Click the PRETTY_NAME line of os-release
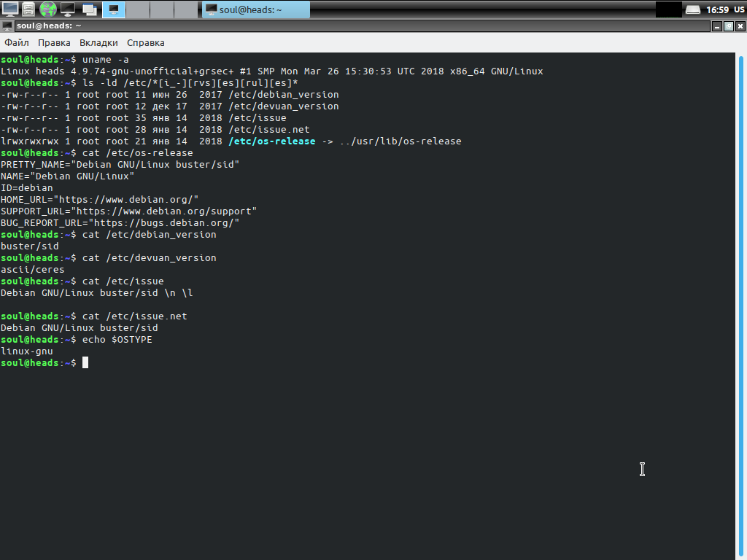This screenshot has height=560, width=747. pyautogui.click(x=120, y=165)
